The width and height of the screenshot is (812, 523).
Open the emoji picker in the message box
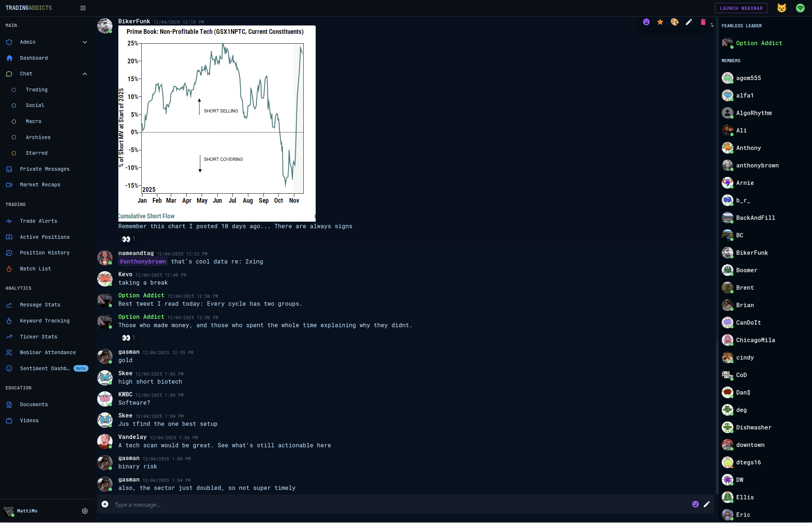tap(695, 504)
